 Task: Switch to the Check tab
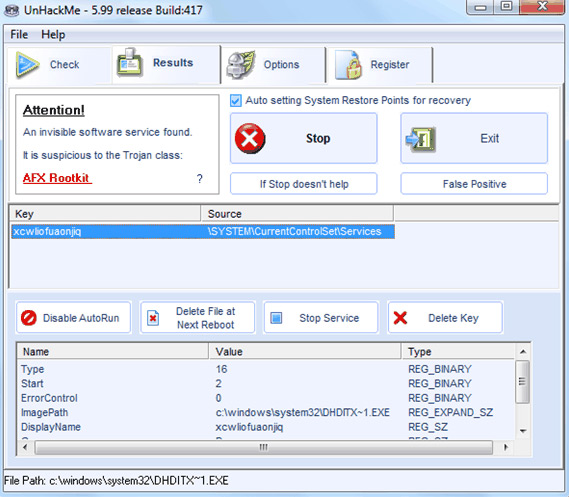59,65
